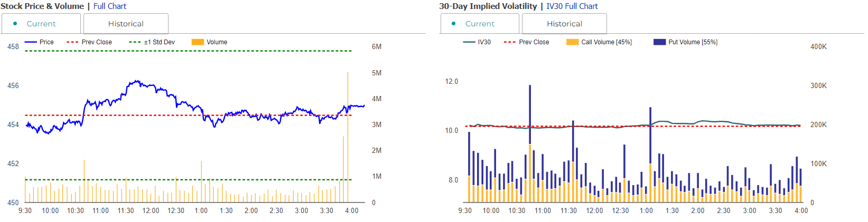
Task: Toggle the Call Volume [45%] legend swatch
Action: (x=572, y=42)
